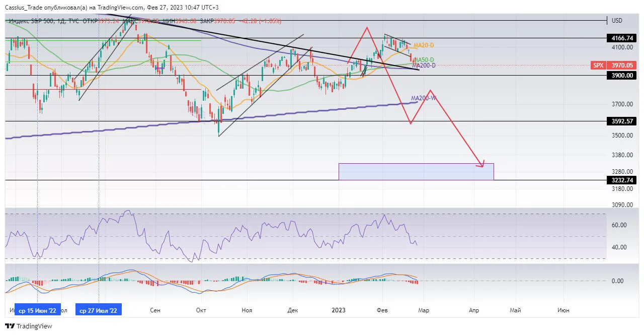Click the 4100.00 price axis value

[622, 47]
